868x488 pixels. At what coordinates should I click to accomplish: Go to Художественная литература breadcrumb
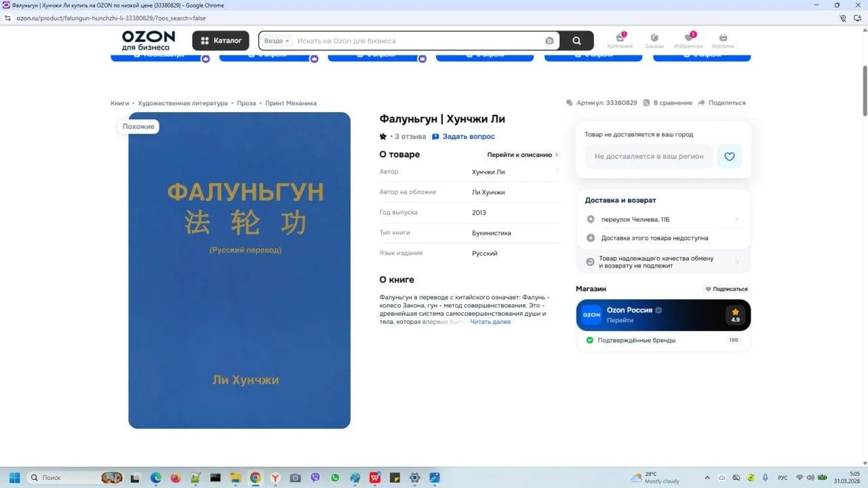(182, 103)
